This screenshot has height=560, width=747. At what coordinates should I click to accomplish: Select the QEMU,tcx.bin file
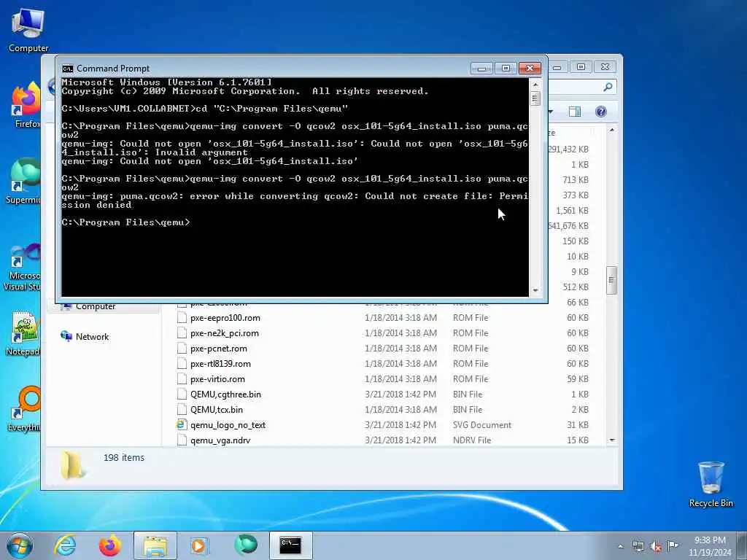coord(216,409)
